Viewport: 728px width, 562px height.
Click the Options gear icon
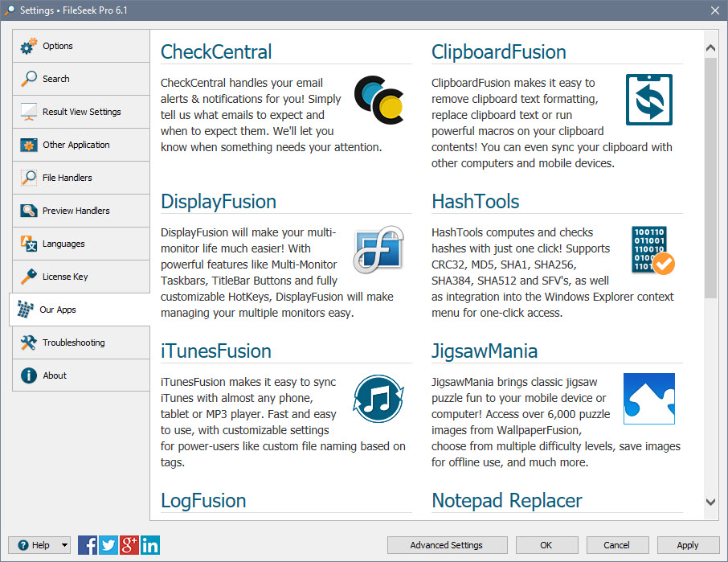pyautogui.click(x=29, y=46)
